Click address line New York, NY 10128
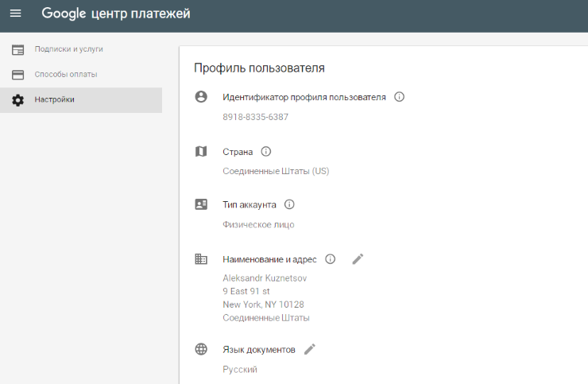Image resolution: width=588 pixels, height=384 pixels. (263, 304)
